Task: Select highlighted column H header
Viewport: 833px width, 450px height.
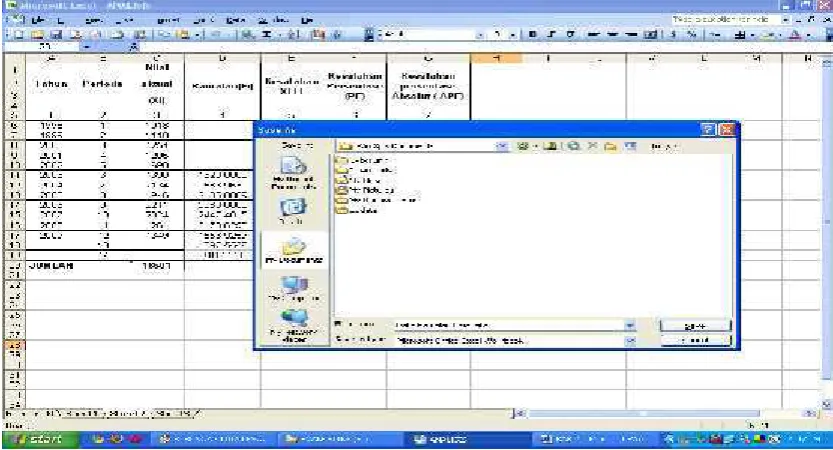Action: click(496, 58)
